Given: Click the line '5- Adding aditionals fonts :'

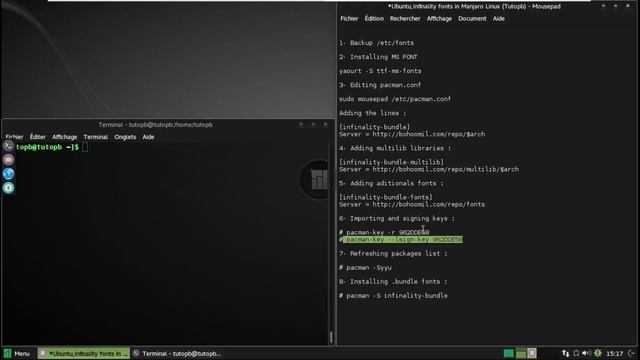Looking at the screenshot, I should pyautogui.click(x=391, y=184).
